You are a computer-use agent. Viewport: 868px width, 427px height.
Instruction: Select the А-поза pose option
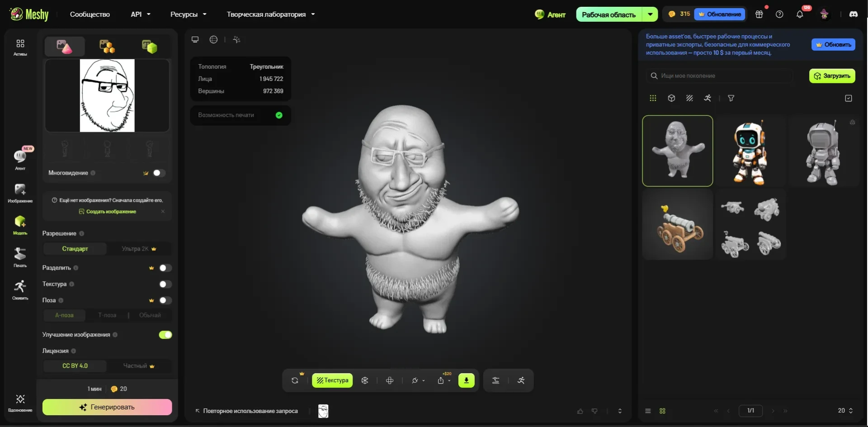(x=64, y=315)
